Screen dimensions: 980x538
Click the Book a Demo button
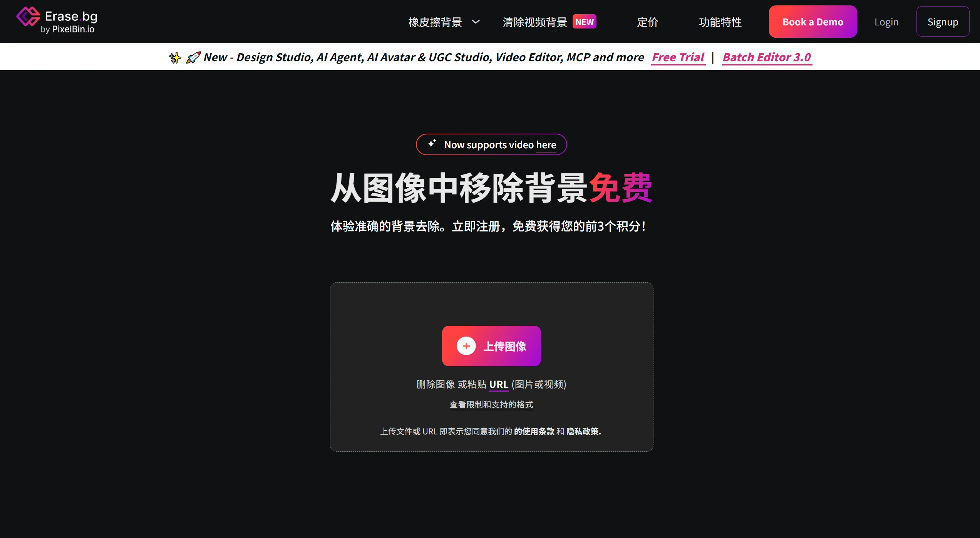(x=813, y=22)
